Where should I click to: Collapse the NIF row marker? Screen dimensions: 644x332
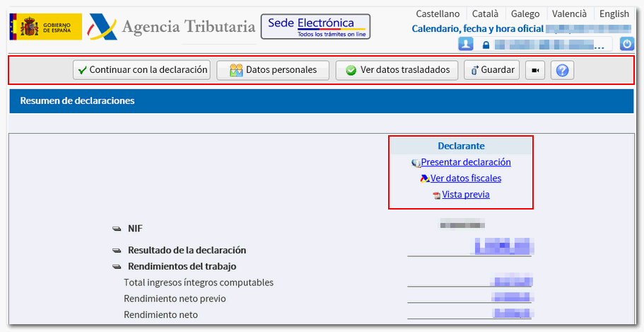tap(117, 229)
